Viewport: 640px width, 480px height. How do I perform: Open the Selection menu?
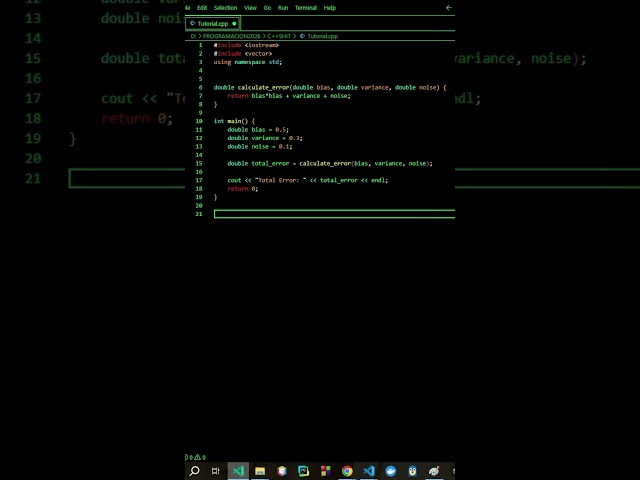click(225, 8)
